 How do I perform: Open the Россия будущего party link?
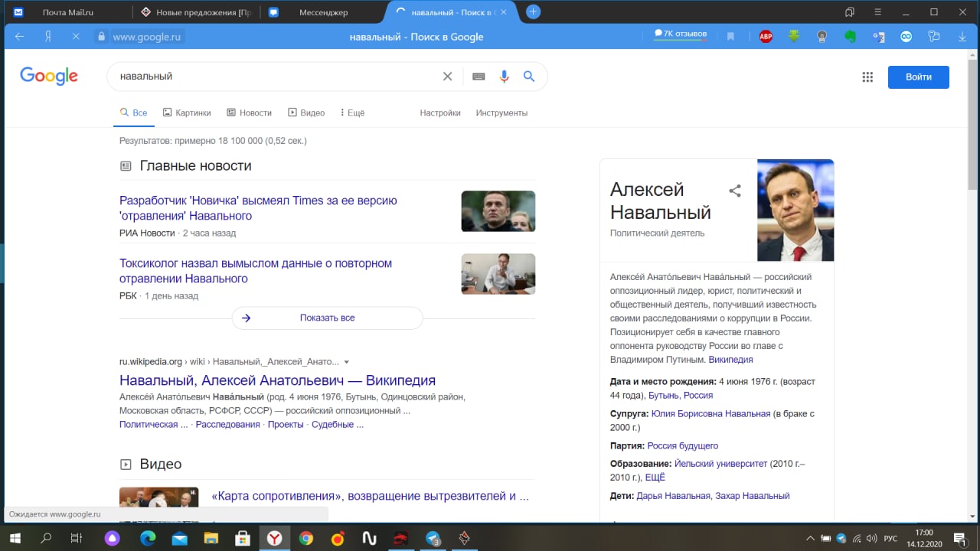[x=683, y=445]
